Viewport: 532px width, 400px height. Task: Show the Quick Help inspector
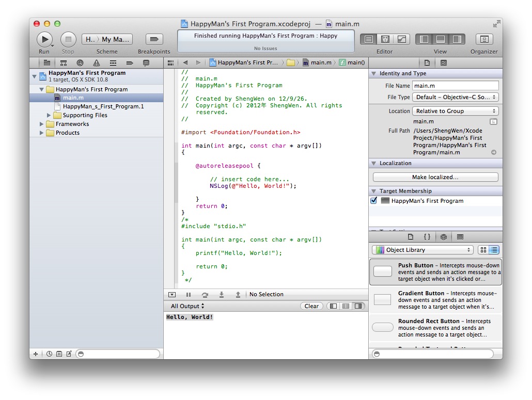pos(443,63)
